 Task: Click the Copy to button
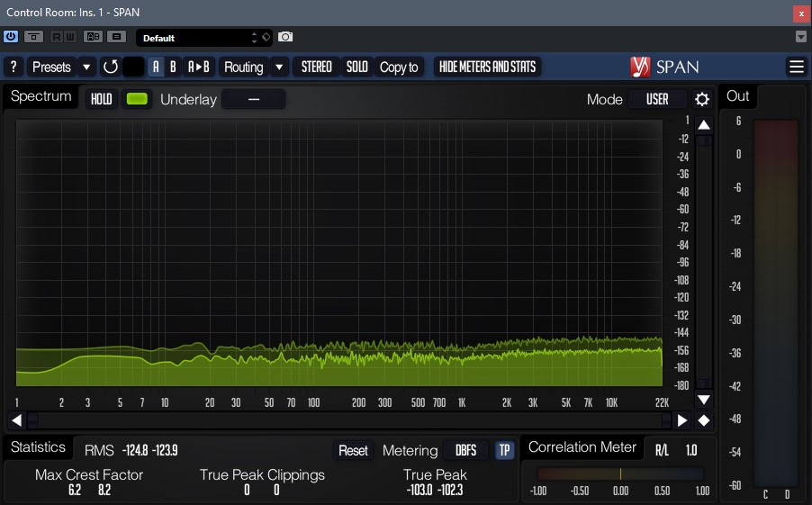click(x=399, y=67)
